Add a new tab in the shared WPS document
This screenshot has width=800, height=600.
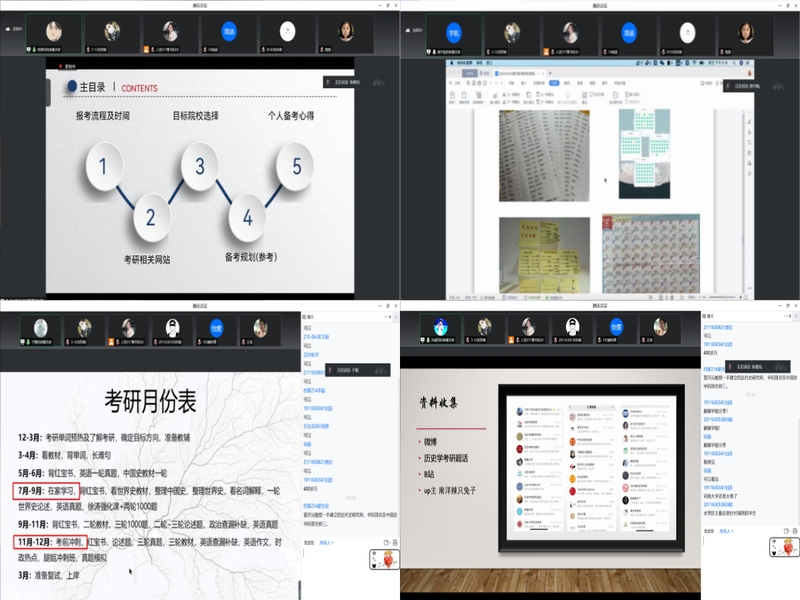(x=550, y=73)
